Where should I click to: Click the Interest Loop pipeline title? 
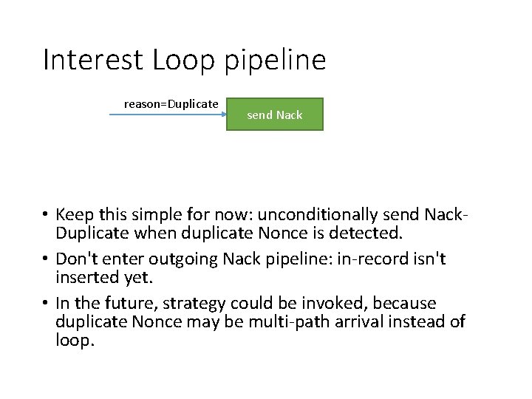tap(184, 60)
